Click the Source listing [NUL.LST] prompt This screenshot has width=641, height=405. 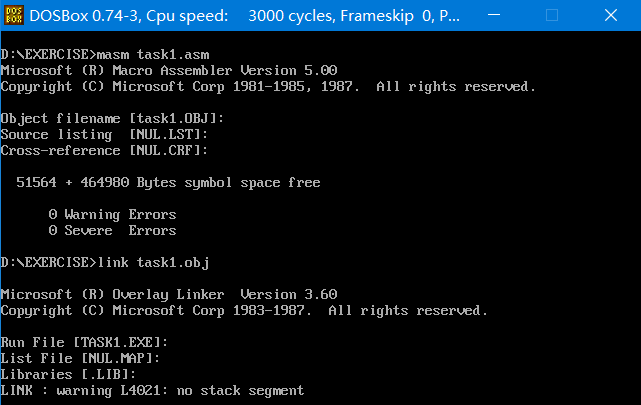pos(104,134)
